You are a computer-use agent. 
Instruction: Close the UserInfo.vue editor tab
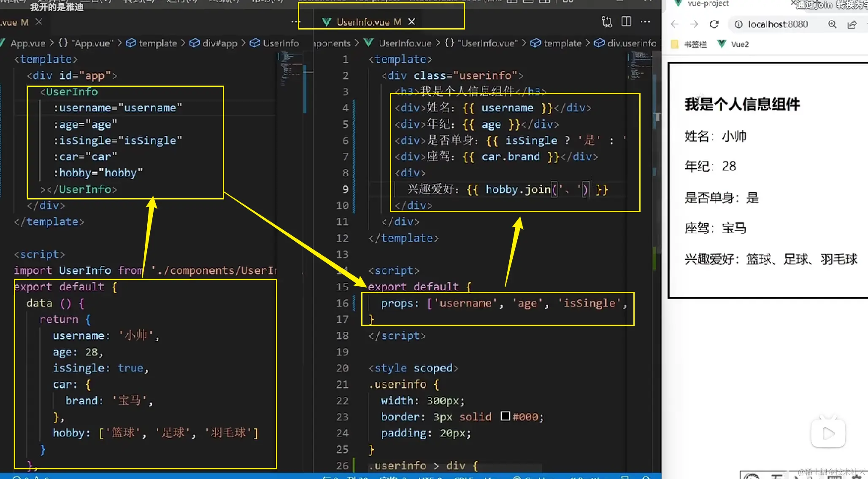pos(412,22)
